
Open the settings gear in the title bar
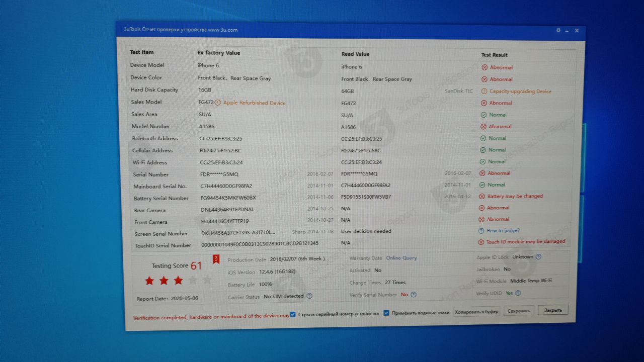click(558, 30)
